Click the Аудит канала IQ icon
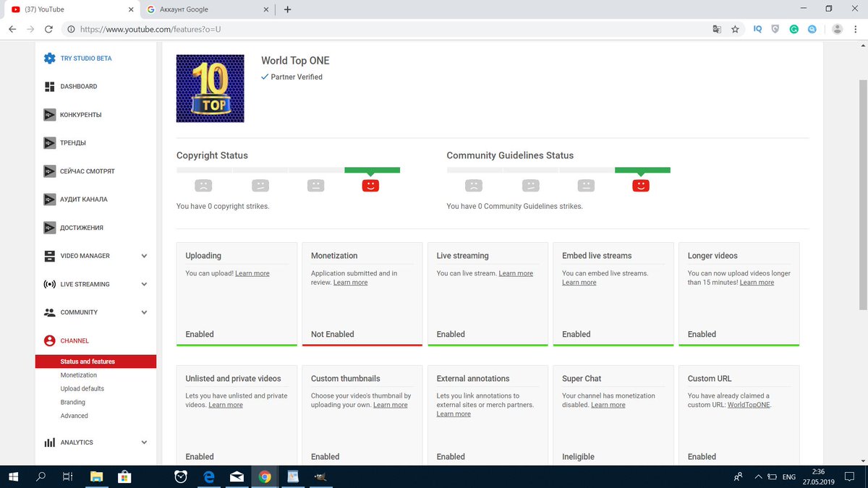Viewport: 868px width, 488px height. (x=49, y=200)
